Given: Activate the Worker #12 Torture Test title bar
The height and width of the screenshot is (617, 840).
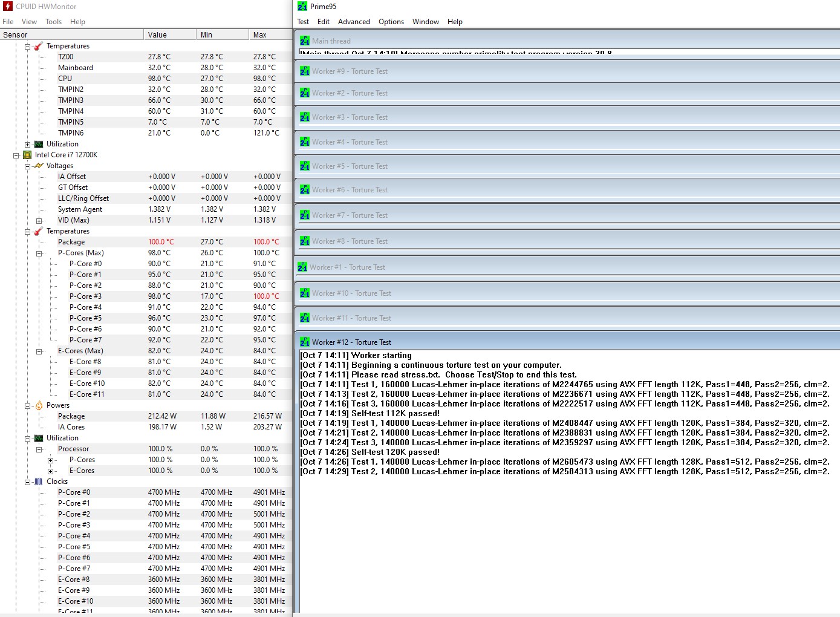Looking at the screenshot, I should 568,342.
